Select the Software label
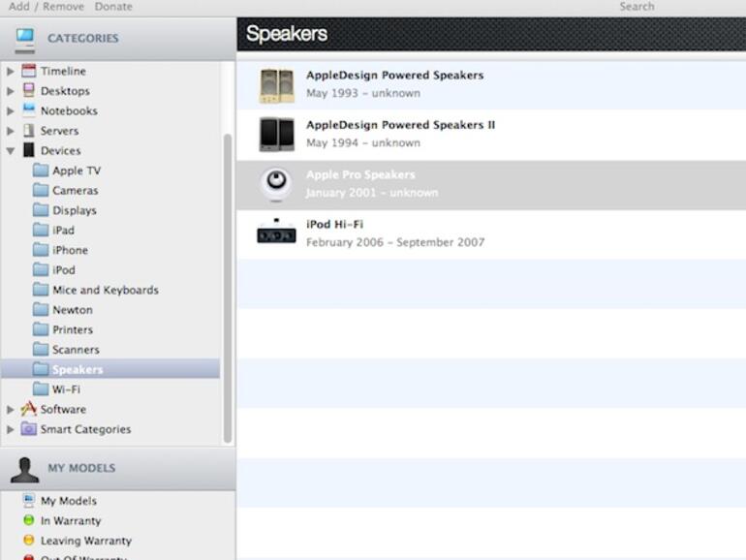The image size is (746, 560). pyautogui.click(x=63, y=409)
